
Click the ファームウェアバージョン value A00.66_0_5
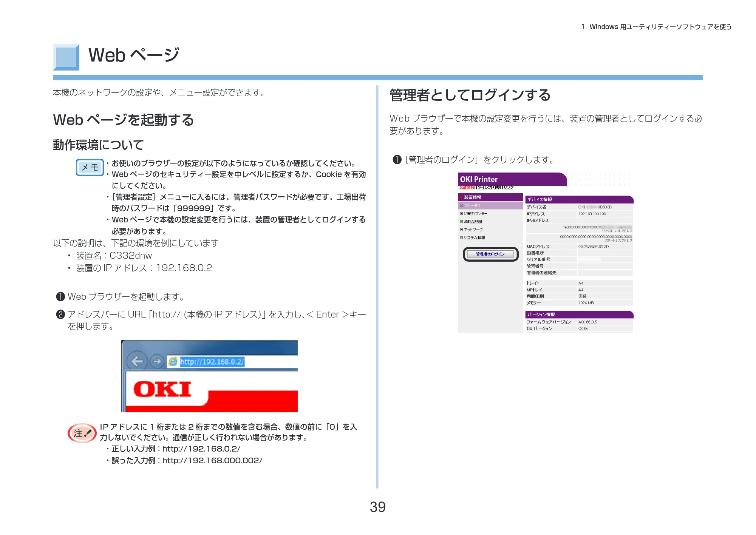click(x=587, y=322)
